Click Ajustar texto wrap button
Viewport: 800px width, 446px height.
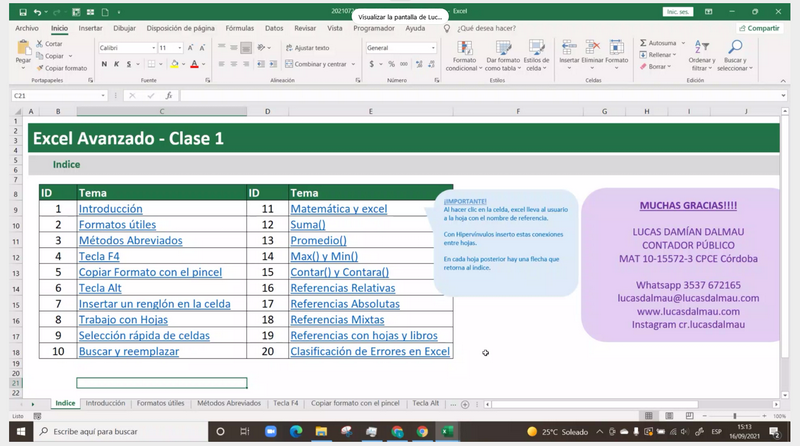click(x=308, y=47)
